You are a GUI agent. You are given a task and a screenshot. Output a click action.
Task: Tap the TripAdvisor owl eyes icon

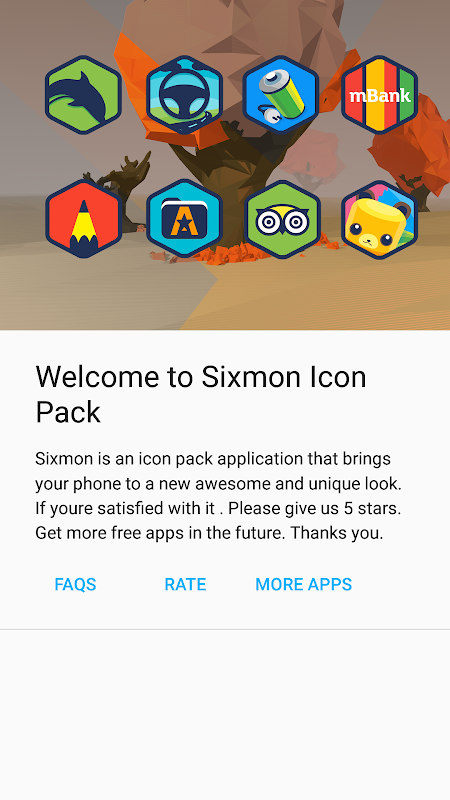pos(282,219)
